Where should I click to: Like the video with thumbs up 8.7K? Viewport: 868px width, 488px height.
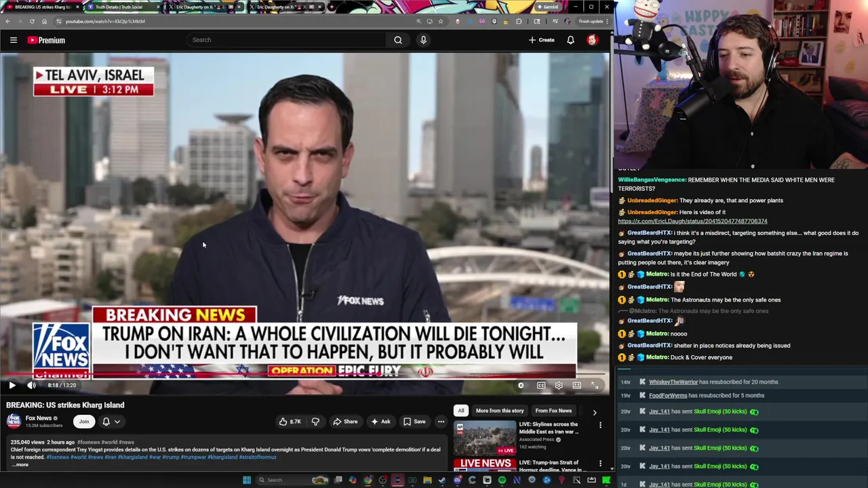click(290, 422)
